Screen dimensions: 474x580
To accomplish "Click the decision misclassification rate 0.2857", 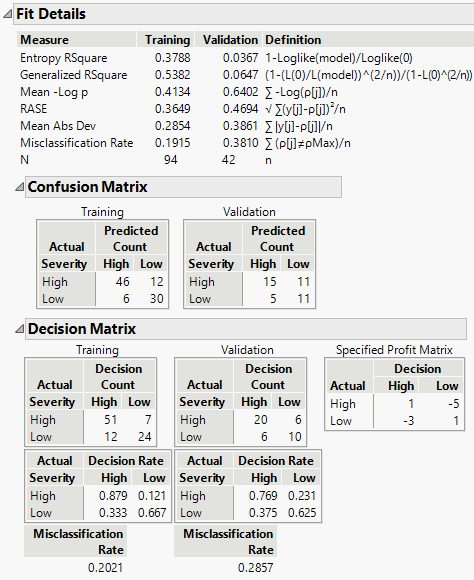I will coord(255,567).
